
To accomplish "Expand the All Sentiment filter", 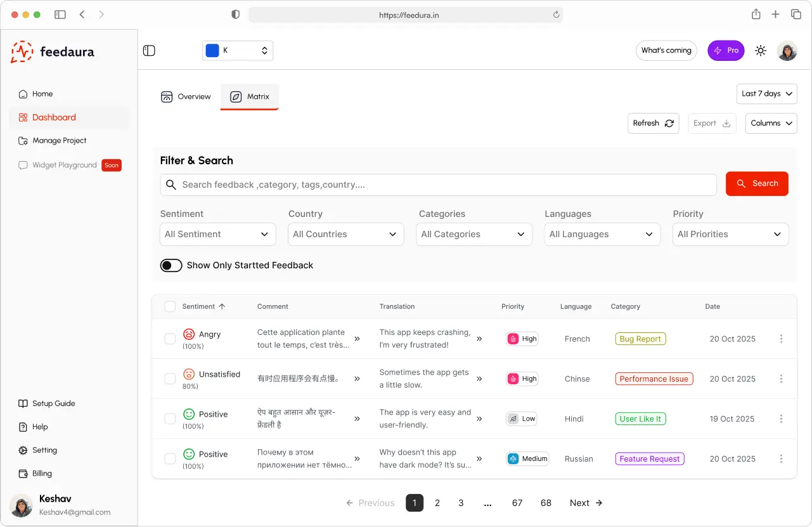I will [x=217, y=234].
